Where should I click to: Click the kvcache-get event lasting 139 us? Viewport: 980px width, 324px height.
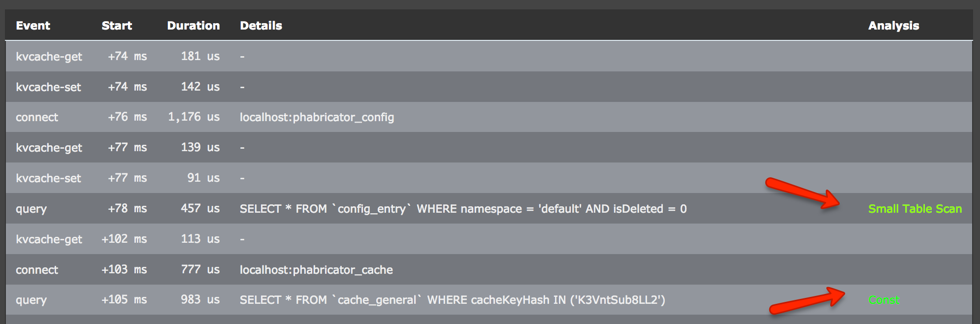click(x=49, y=147)
